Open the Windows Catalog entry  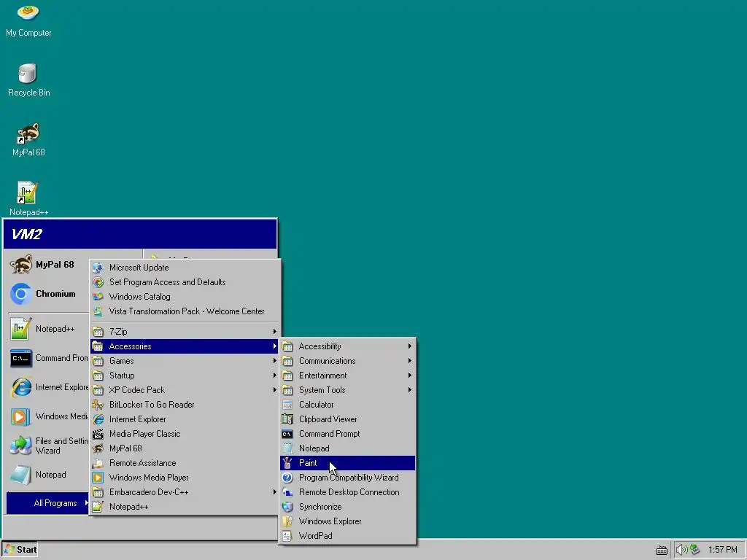pyautogui.click(x=185, y=297)
